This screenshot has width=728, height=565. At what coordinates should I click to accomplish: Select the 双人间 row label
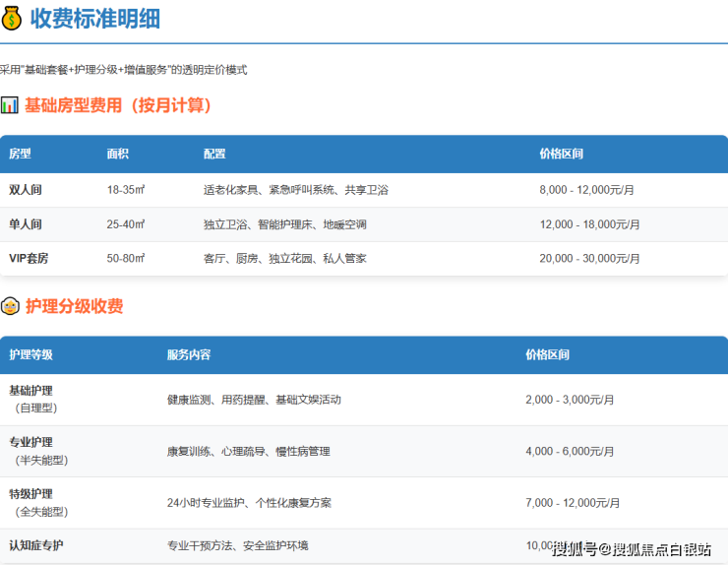(x=26, y=189)
